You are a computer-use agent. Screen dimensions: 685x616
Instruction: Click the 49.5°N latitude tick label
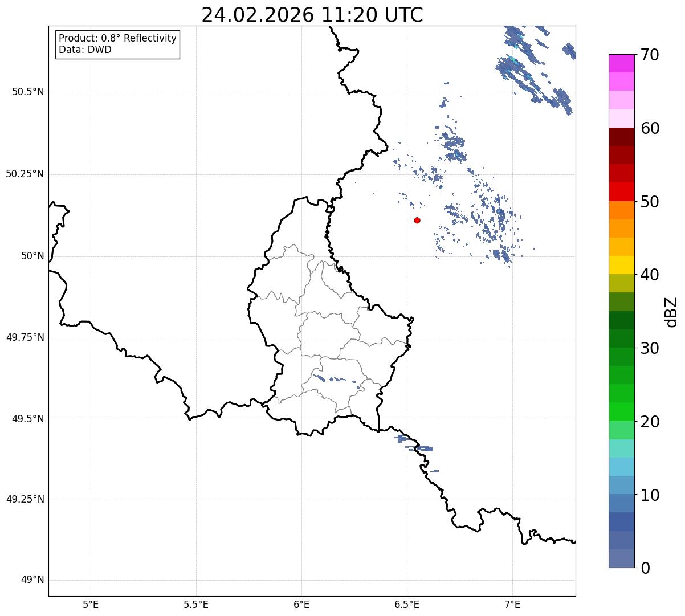[28, 419]
